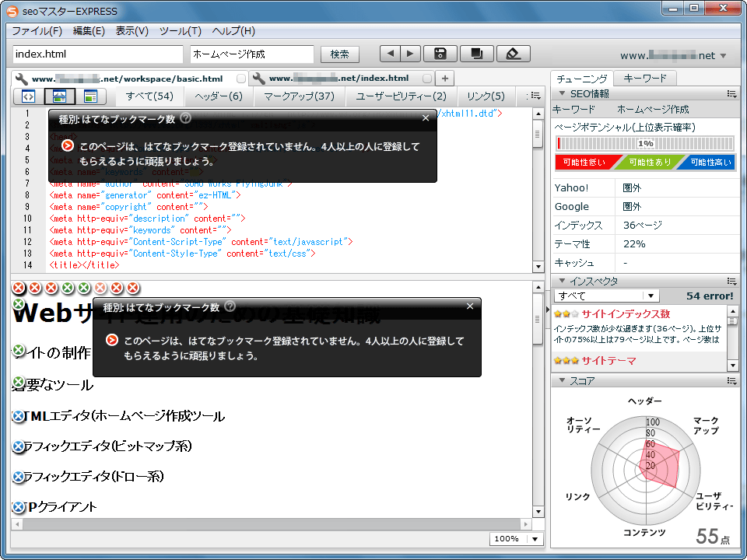Click blue marker beside ビットマップ系 line
This screenshot has height=560, width=747.
click(x=18, y=446)
